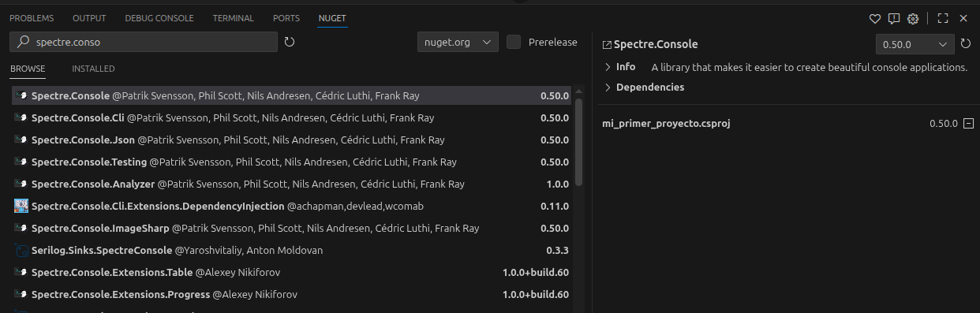Open the nuget.org source dropdown
980x313 pixels.
coord(458,42)
